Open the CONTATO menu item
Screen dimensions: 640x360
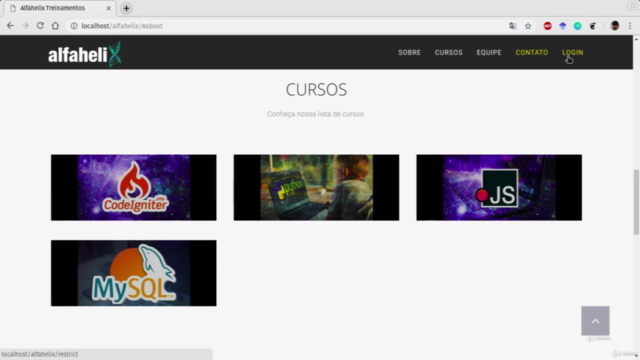coord(531,53)
